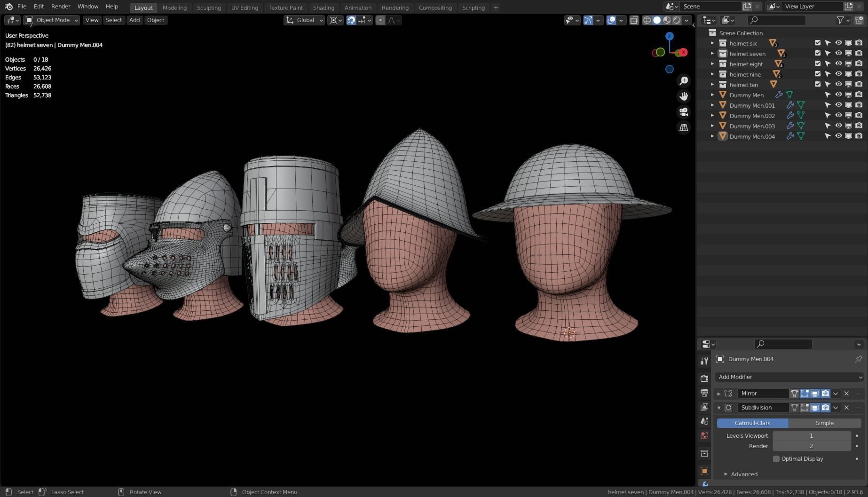868x497 pixels.
Task: Open the Render properties tab icon
Action: point(704,379)
